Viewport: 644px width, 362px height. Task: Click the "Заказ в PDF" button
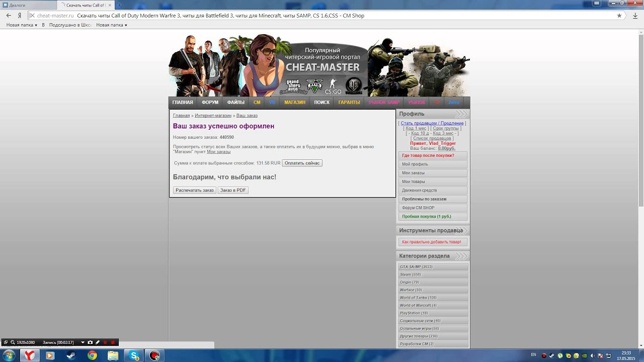coord(233,190)
